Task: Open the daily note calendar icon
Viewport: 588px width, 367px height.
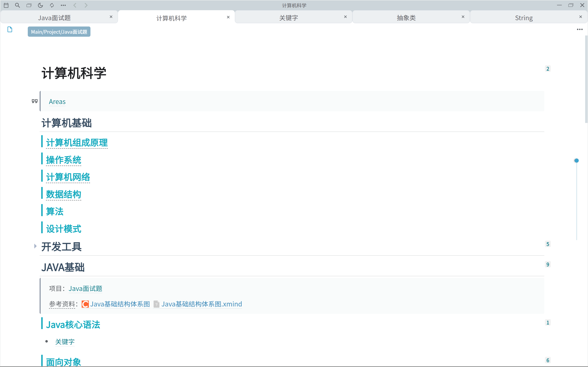Action: [x=6, y=5]
